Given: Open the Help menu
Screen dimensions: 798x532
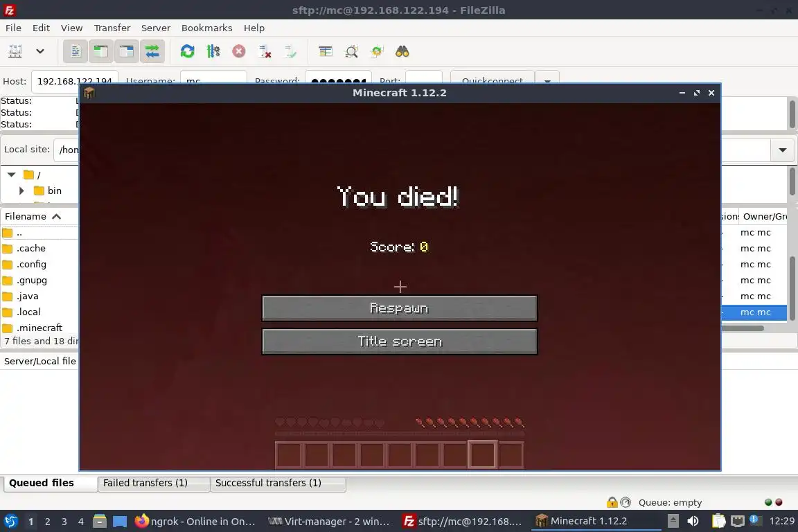Looking at the screenshot, I should pos(254,28).
